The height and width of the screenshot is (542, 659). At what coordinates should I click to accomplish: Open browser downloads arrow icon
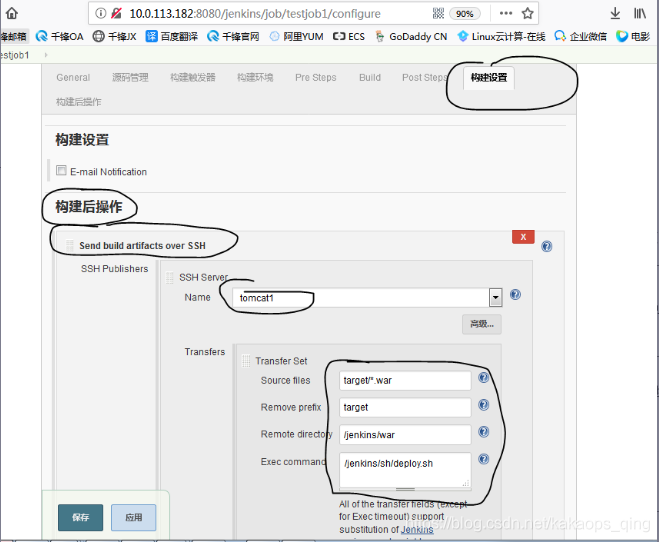click(x=615, y=14)
